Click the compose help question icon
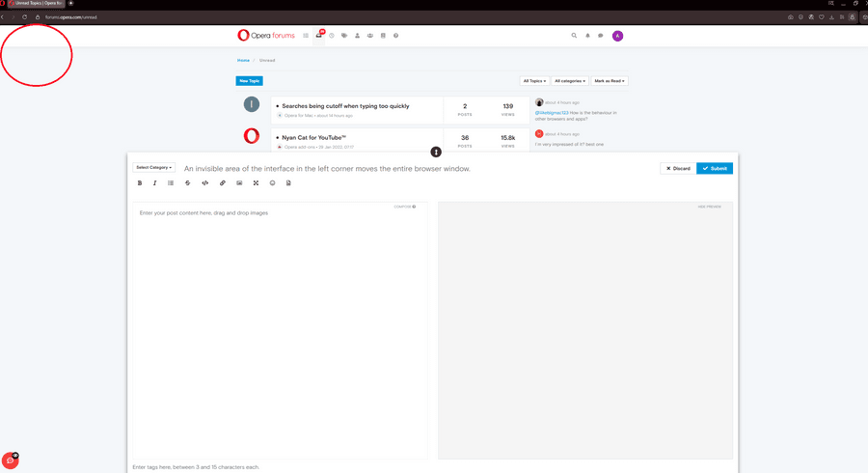The width and height of the screenshot is (868, 473). tap(414, 207)
